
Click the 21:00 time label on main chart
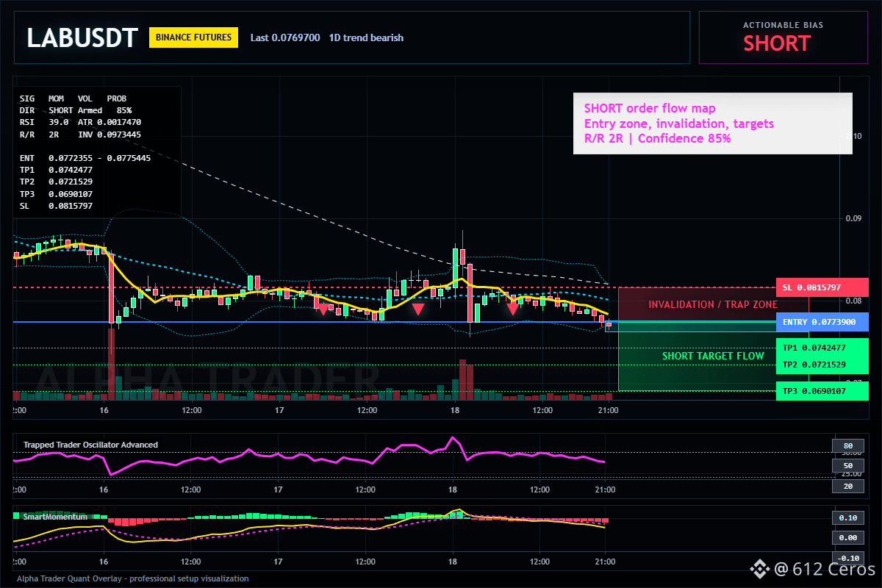[608, 410]
